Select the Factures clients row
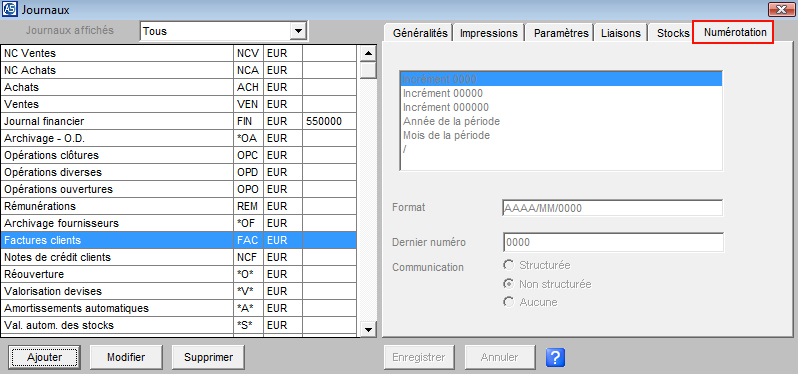The width and height of the screenshot is (798, 374). point(179,240)
